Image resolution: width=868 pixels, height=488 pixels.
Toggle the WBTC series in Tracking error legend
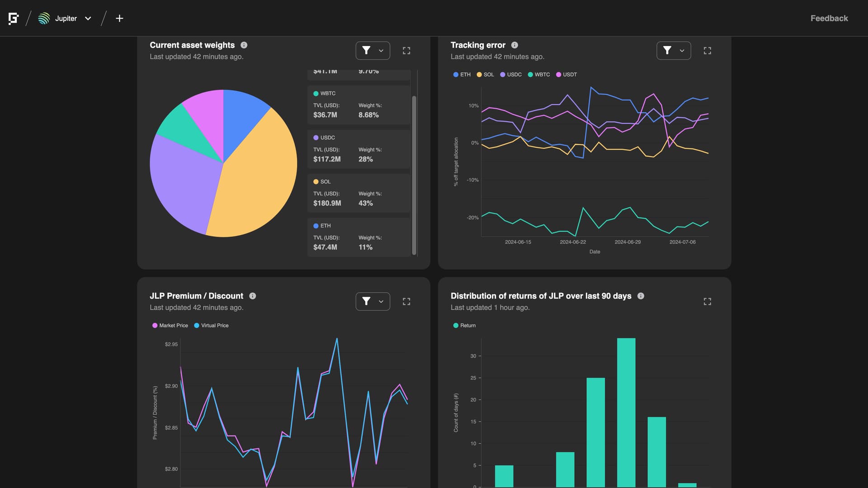click(x=538, y=74)
